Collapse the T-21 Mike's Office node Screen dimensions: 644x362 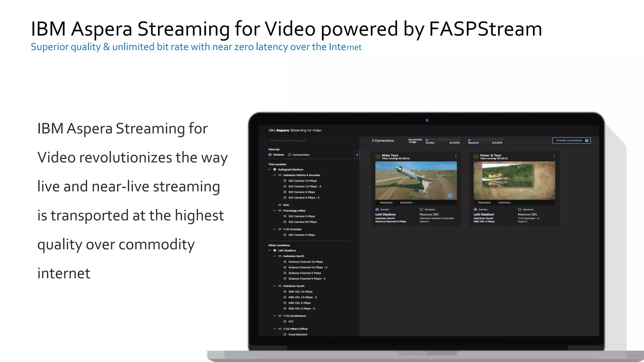tap(275, 329)
